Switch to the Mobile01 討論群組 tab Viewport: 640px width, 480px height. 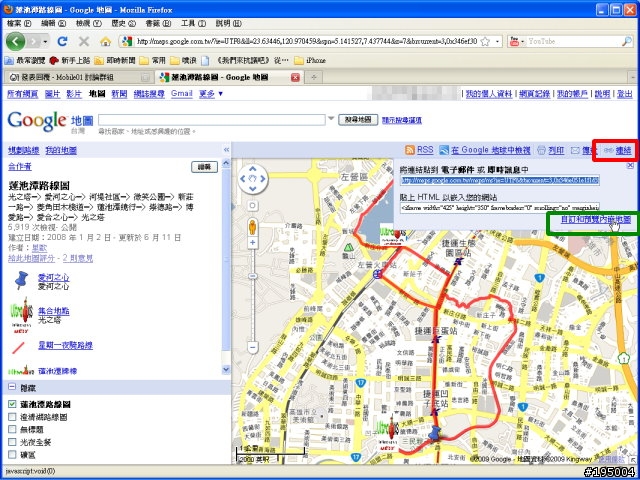pos(79,77)
